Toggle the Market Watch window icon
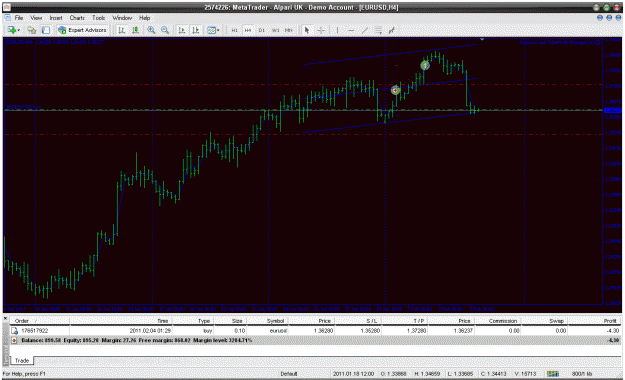 pos(46,30)
